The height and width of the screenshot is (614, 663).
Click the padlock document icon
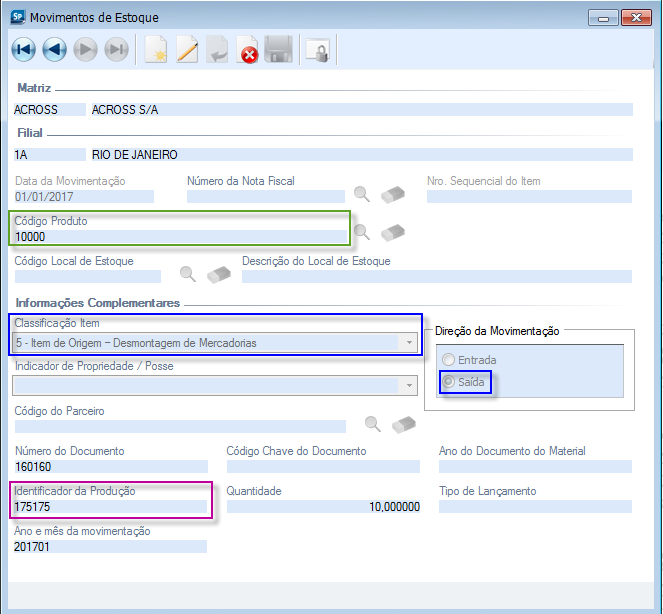pos(318,51)
